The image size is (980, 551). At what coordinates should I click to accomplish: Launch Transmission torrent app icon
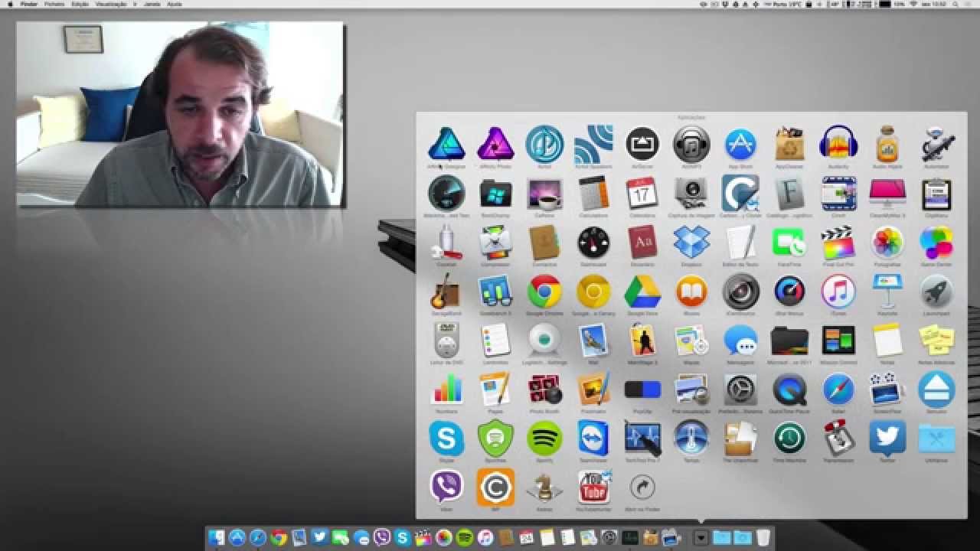tap(838, 439)
